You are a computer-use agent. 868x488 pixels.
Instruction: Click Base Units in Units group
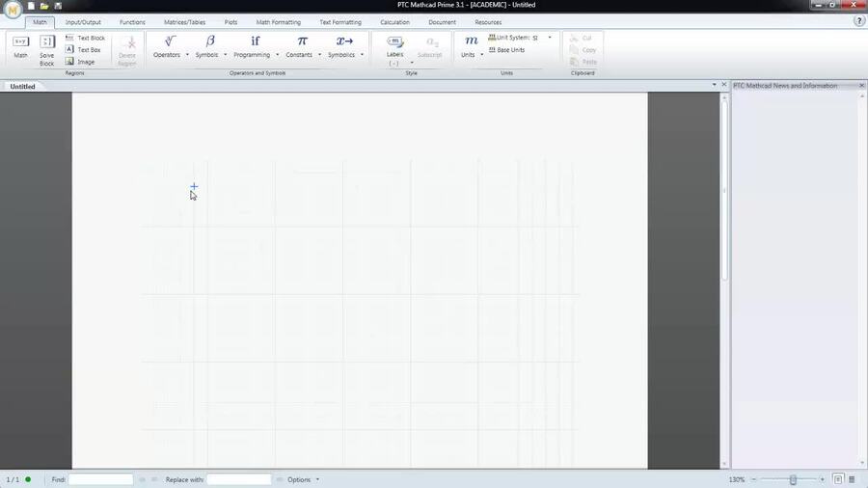click(506, 50)
